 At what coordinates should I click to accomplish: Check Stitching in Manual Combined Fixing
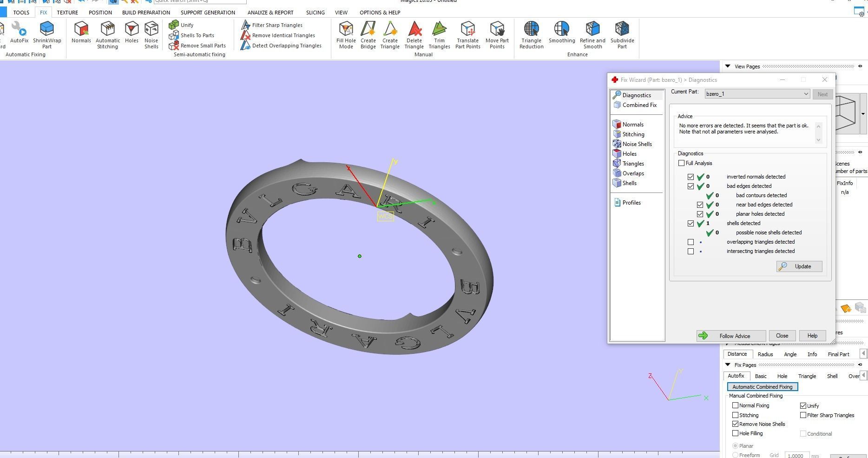[x=735, y=415]
